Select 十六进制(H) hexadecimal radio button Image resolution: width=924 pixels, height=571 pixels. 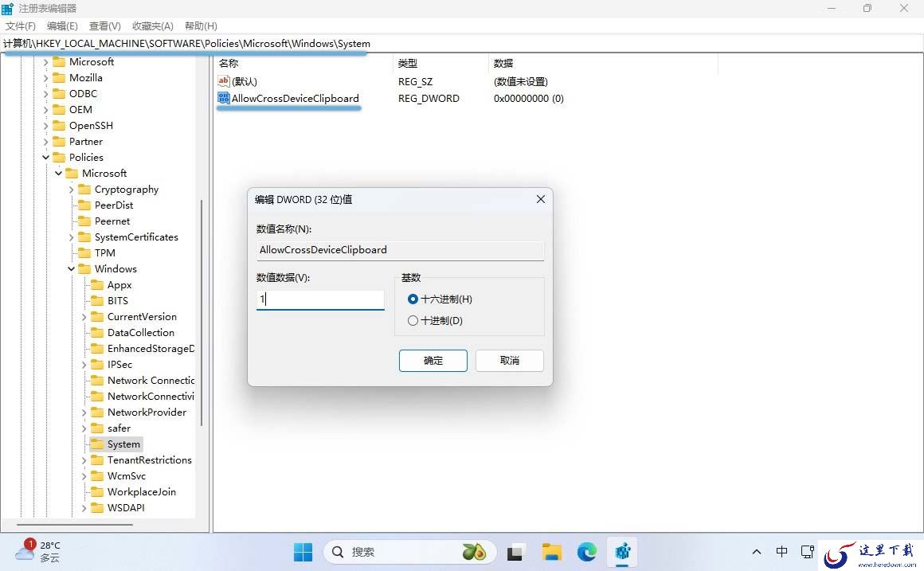413,299
